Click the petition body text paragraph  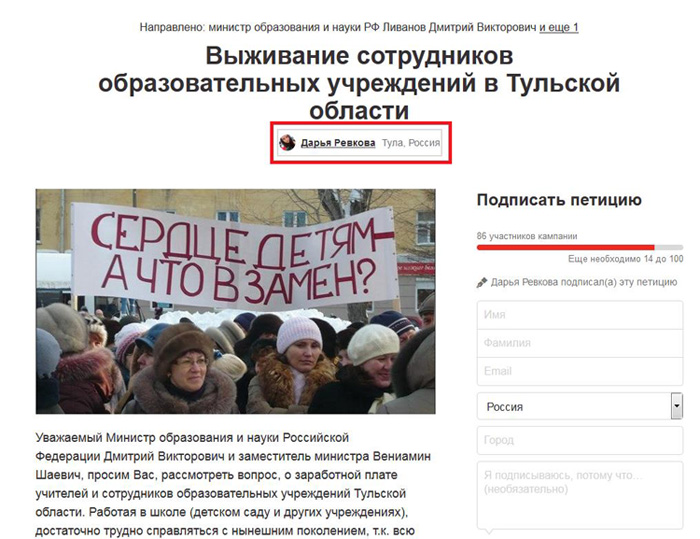click(233, 484)
